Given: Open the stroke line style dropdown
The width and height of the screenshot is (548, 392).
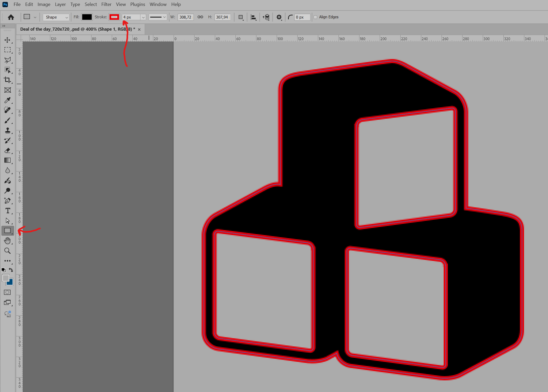Looking at the screenshot, I should (x=158, y=17).
